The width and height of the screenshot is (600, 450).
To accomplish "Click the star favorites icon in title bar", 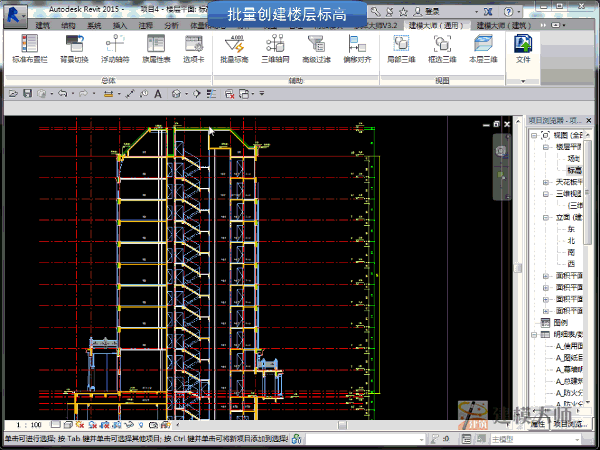I will (x=403, y=12).
